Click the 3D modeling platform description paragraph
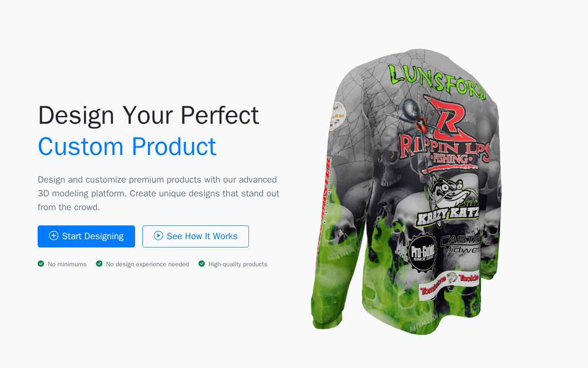 pos(159,193)
